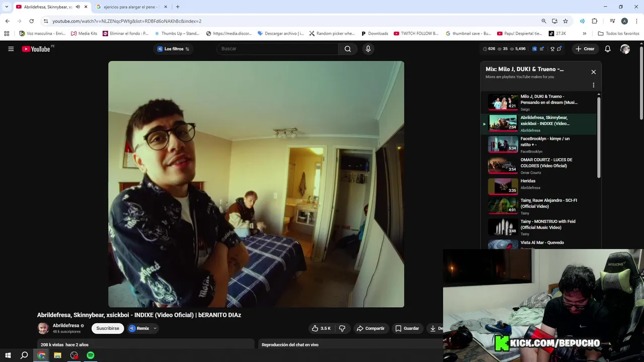Click the Crear create button

585,49
